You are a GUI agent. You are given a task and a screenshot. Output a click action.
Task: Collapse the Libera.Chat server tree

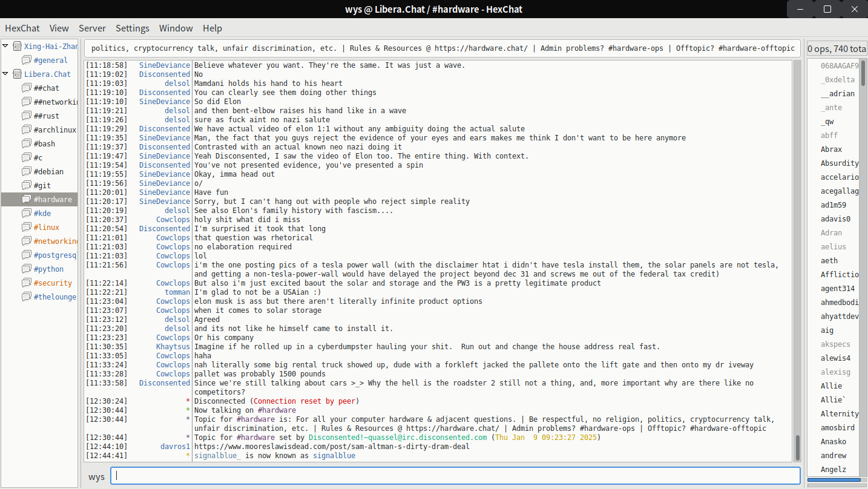click(x=5, y=74)
